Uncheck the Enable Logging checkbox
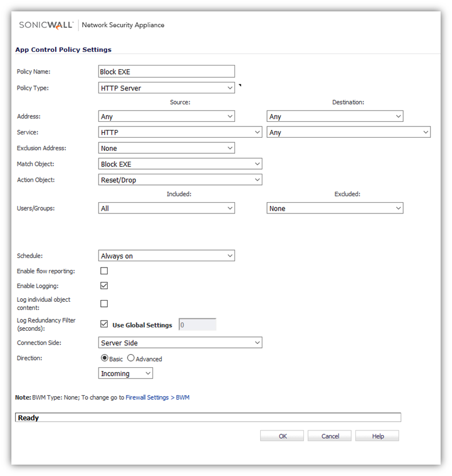Viewport: 452px width, 476px height. 104,286
